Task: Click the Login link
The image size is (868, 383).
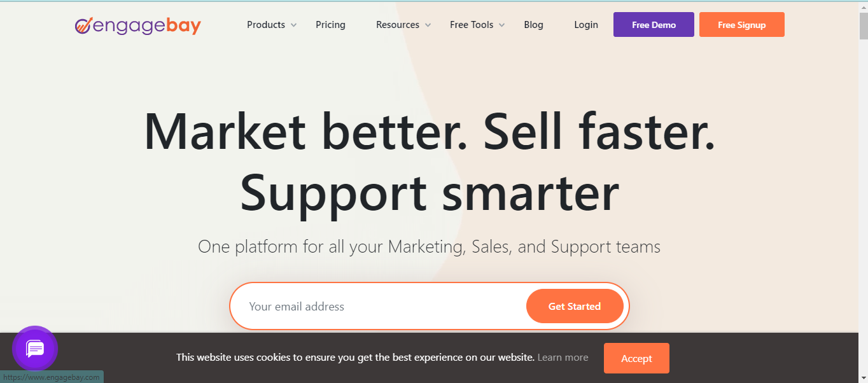Action: click(x=586, y=25)
